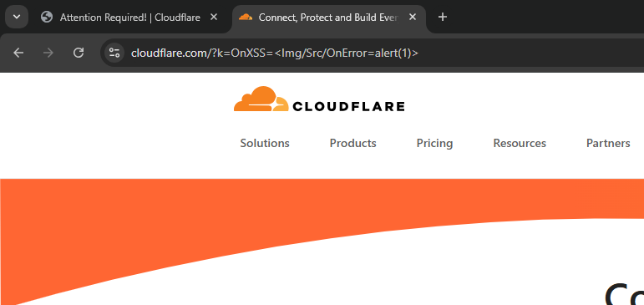Screen dimensions: 644x305
Task: Open the tab search dropdown arrow
Action: pos(17,17)
